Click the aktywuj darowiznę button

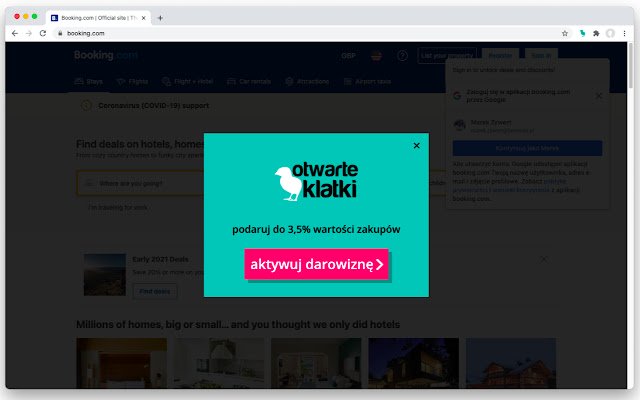(x=316, y=264)
